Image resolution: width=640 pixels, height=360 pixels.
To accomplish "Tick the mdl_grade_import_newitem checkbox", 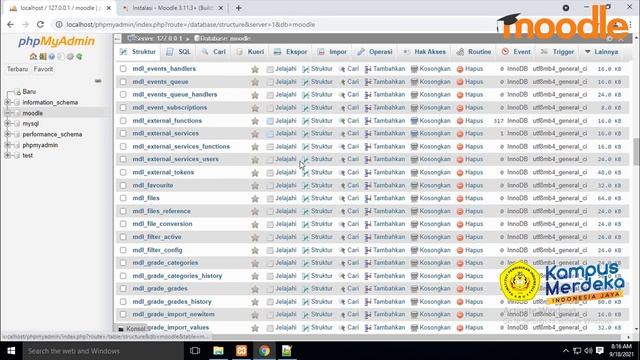I will tap(123, 314).
